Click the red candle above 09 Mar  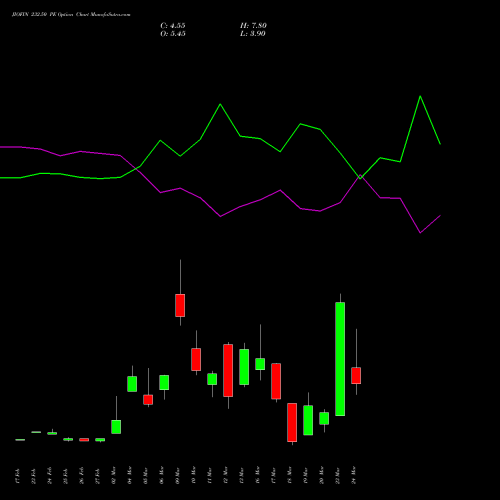(x=180, y=305)
